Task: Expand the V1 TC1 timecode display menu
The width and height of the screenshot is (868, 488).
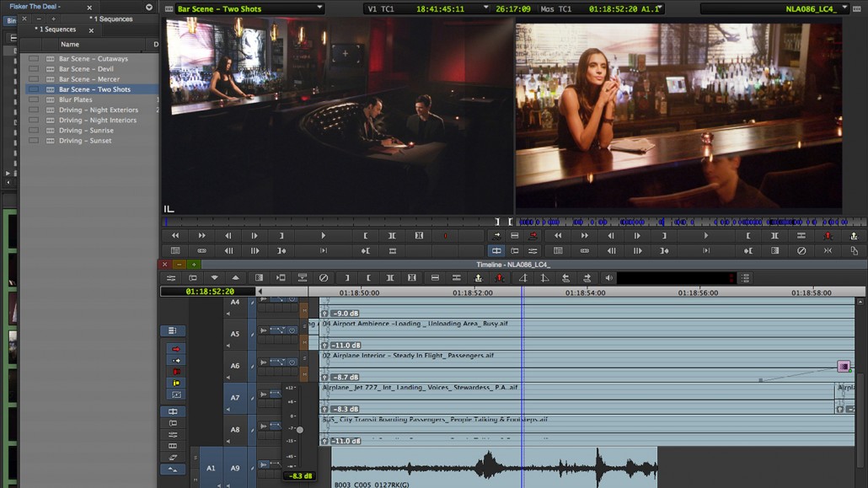Action: (x=485, y=8)
